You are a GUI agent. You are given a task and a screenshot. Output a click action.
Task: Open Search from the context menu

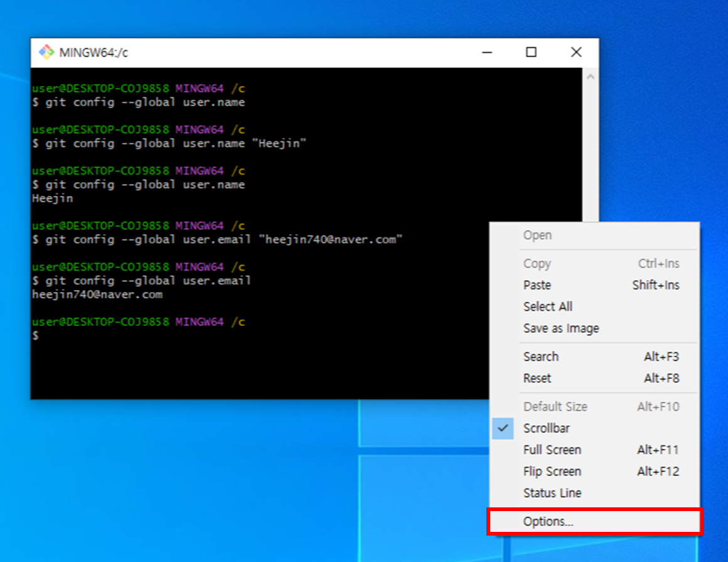[x=595, y=357]
